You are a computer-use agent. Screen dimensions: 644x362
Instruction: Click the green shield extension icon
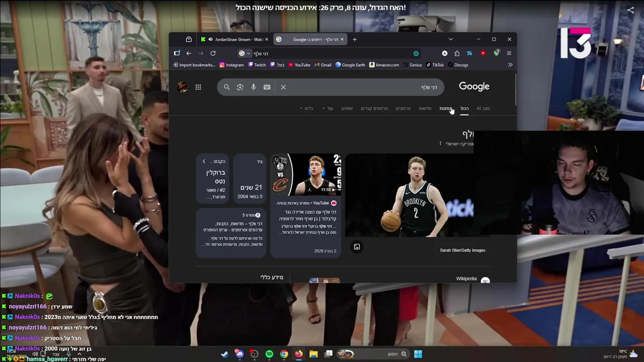tap(496, 53)
